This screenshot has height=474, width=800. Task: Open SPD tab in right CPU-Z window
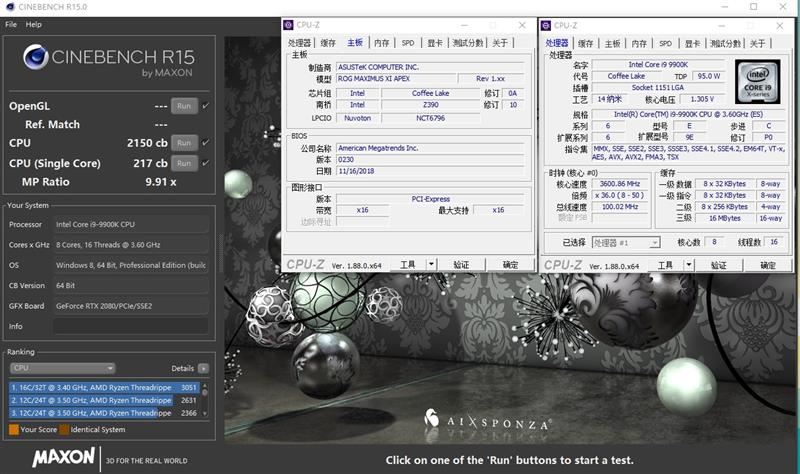point(666,43)
